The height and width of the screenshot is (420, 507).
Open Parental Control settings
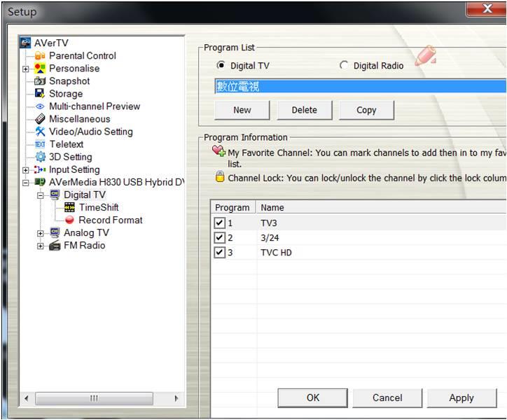[83, 55]
